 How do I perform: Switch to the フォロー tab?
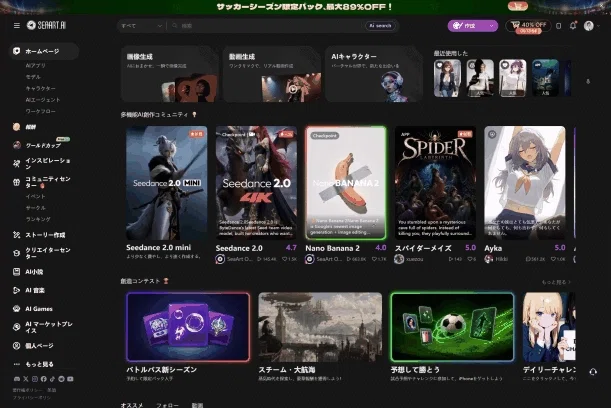pyautogui.click(x=168, y=405)
